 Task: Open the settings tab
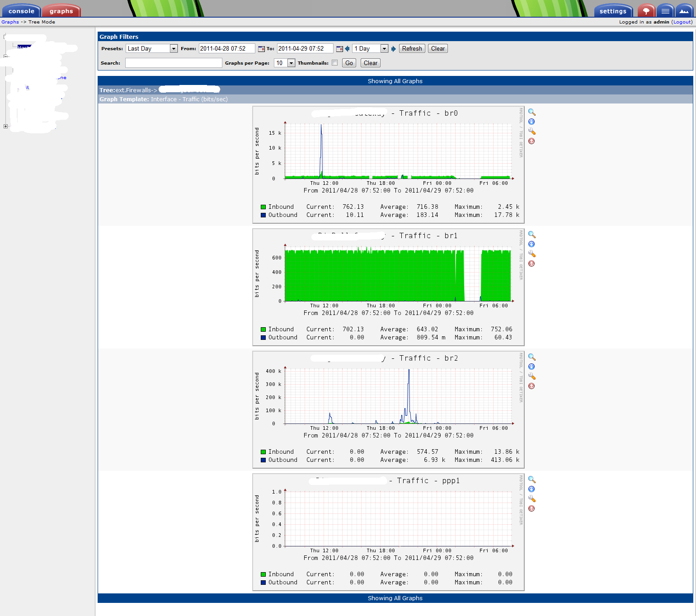613,11
